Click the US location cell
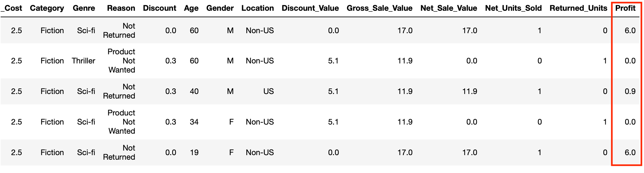Viewport: 644px width, 173px height. click(268, 91)
